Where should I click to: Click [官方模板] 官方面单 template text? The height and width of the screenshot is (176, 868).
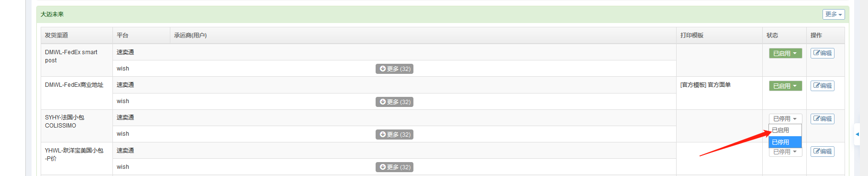click(x=705, y=85)
